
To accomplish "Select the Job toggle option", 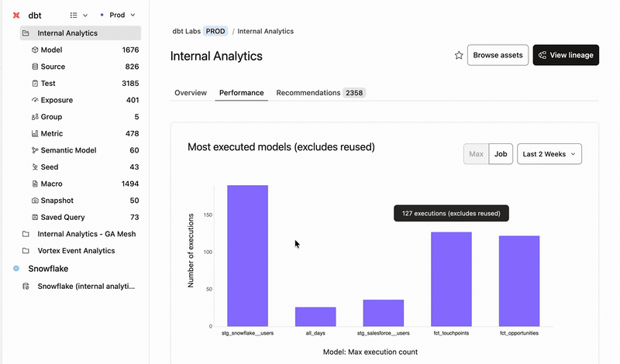I will [501, 154].
